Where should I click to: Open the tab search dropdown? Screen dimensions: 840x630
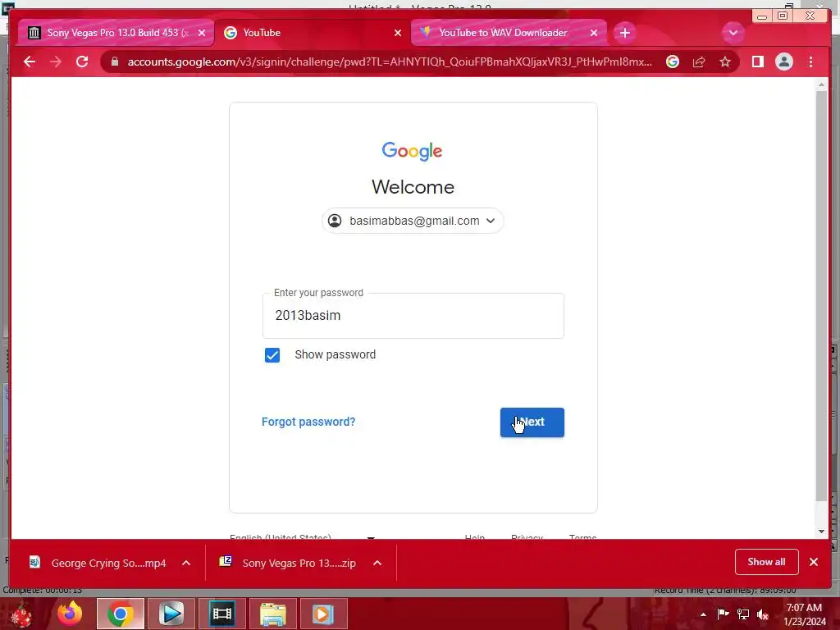pos(733,33)
